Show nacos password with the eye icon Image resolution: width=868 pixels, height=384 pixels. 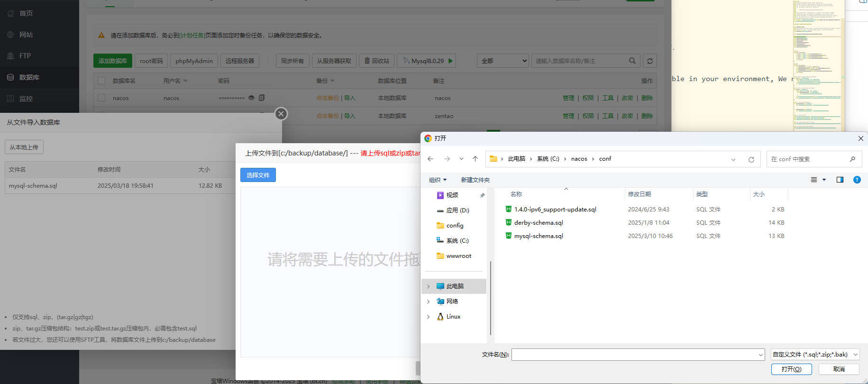click(252, 98)
